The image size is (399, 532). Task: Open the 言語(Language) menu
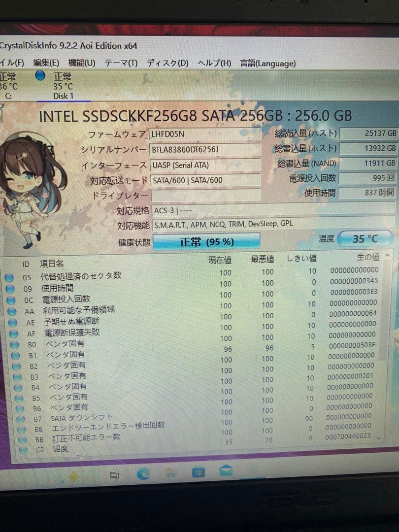pos(265,64)
